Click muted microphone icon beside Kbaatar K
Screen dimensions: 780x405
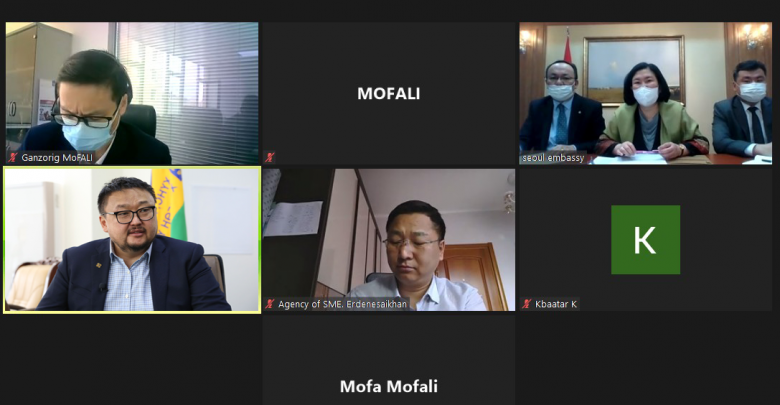pos(527,304)
